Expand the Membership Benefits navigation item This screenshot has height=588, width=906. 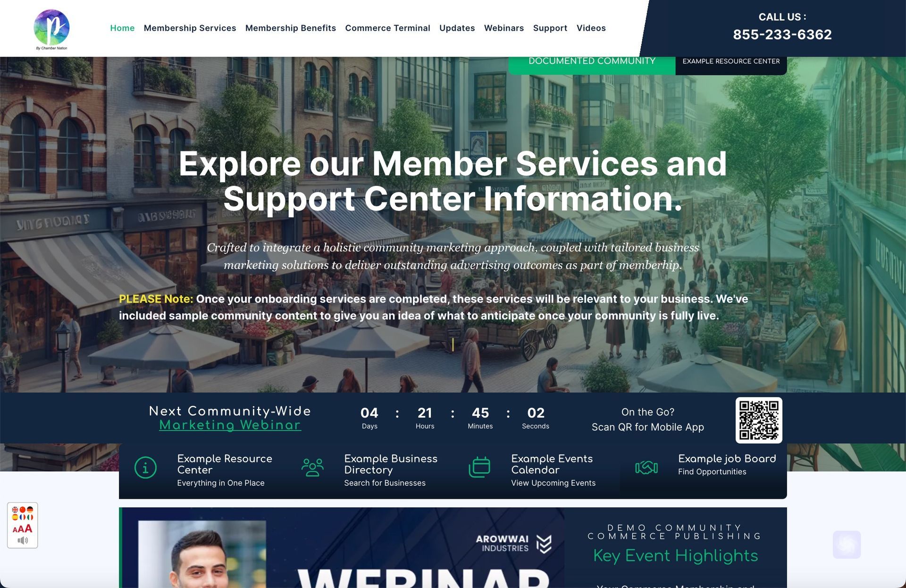(291, 28)
